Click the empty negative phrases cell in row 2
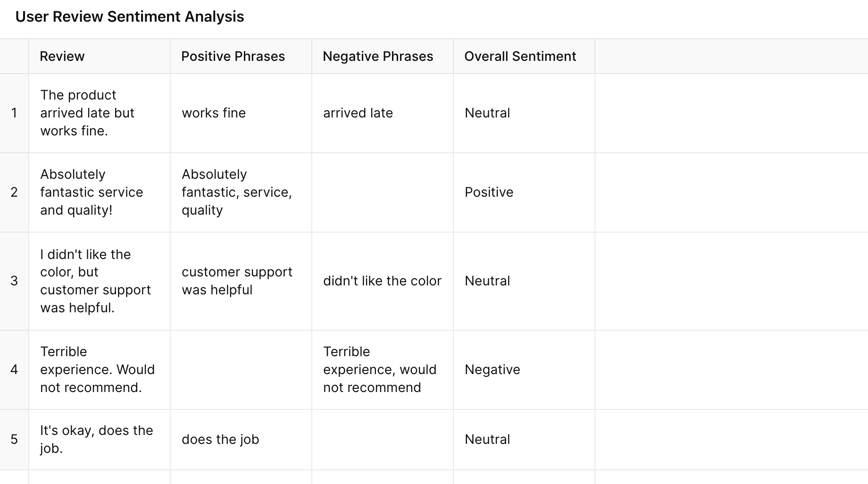The width and height of the screenshot is (868, 484). [382, 192]
